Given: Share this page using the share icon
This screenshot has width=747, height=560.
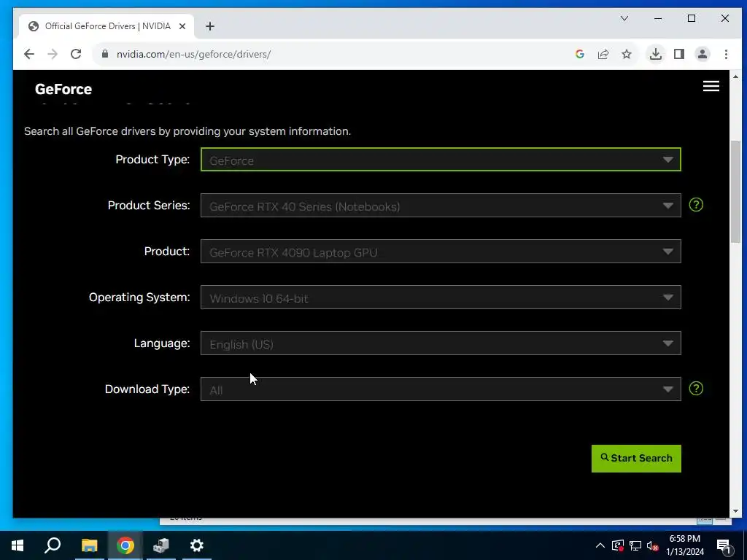Looking at the screenshot, I should click(x=603, y=54).
